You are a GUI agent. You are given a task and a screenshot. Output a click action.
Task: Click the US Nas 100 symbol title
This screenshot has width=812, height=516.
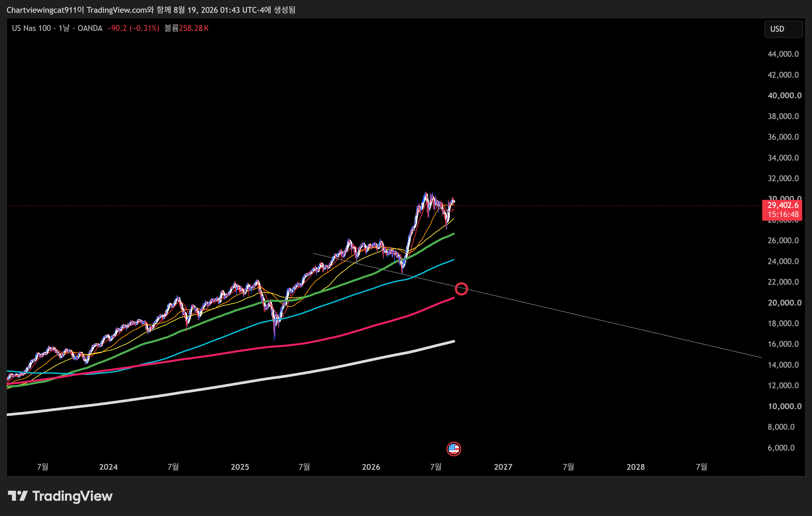31,28
